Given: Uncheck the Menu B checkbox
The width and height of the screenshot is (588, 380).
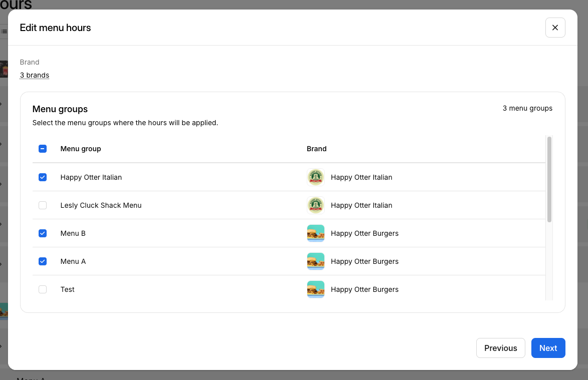Looking at the screenshot, I should [x=43, y=233].
